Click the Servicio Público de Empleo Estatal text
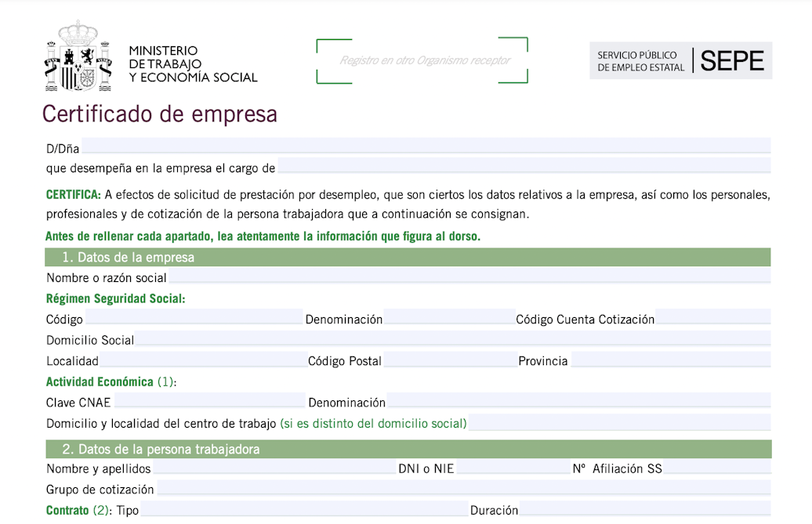This screenshot has width=812, height=524. (x=640, y=61)
